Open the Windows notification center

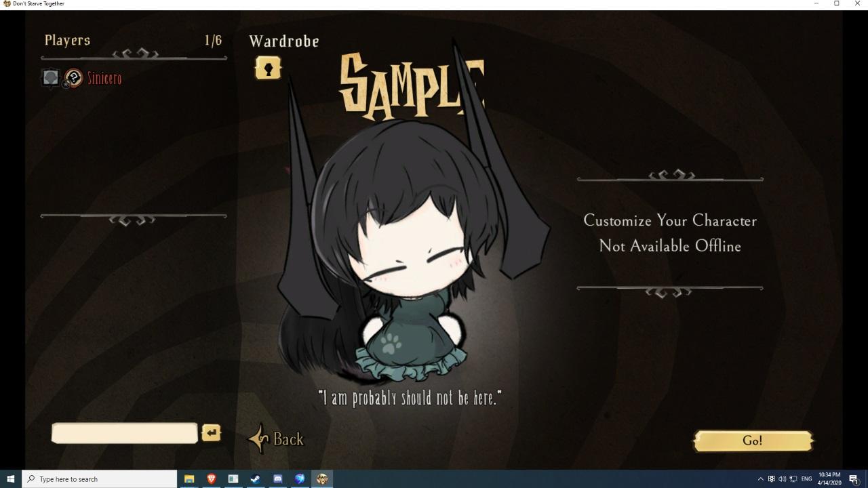click(854, 479)
